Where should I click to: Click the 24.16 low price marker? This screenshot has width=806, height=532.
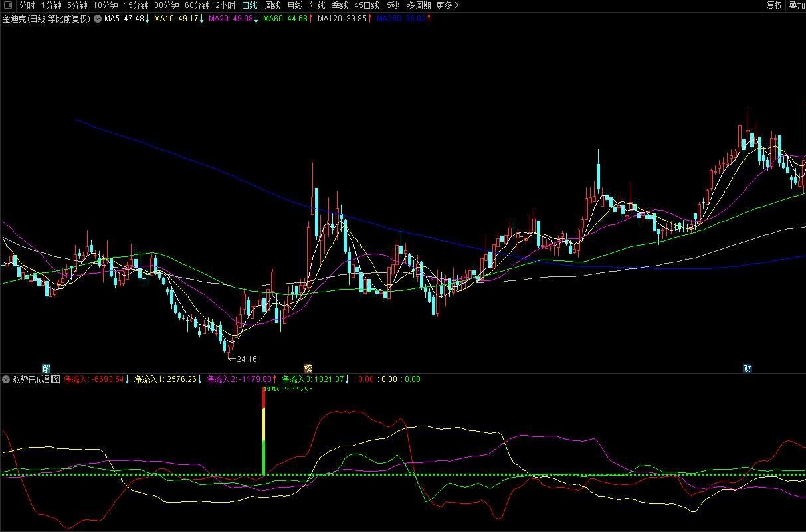point(244,359)
